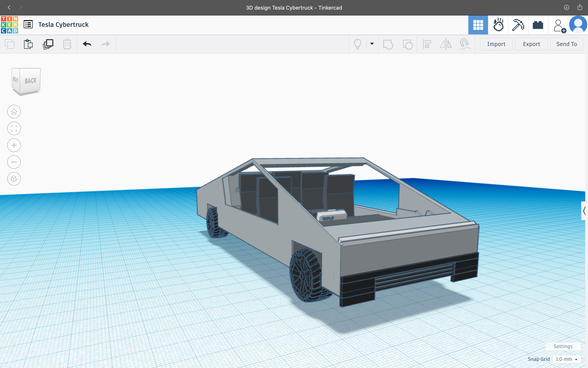Click the Tesla Cybertruck design name

63,25
